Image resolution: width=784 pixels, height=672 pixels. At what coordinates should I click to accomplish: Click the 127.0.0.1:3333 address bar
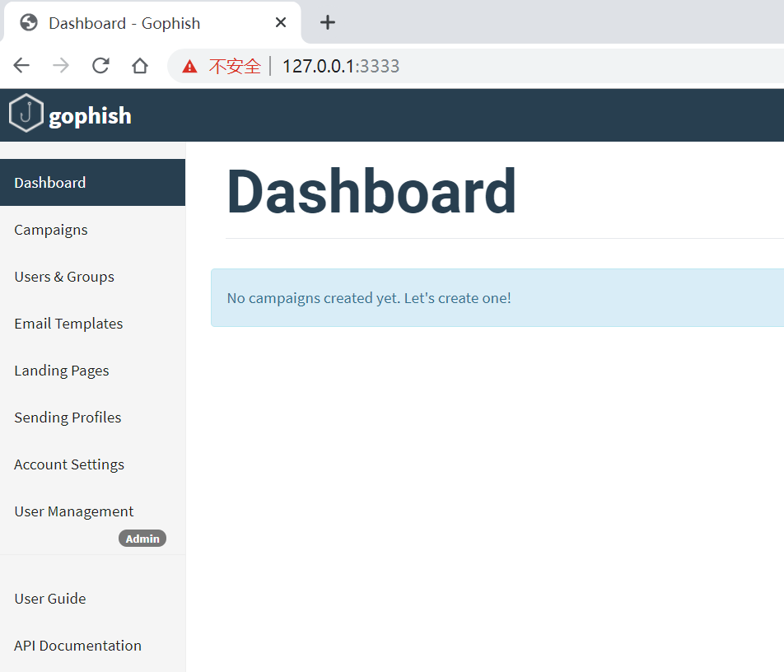(475, 66)
